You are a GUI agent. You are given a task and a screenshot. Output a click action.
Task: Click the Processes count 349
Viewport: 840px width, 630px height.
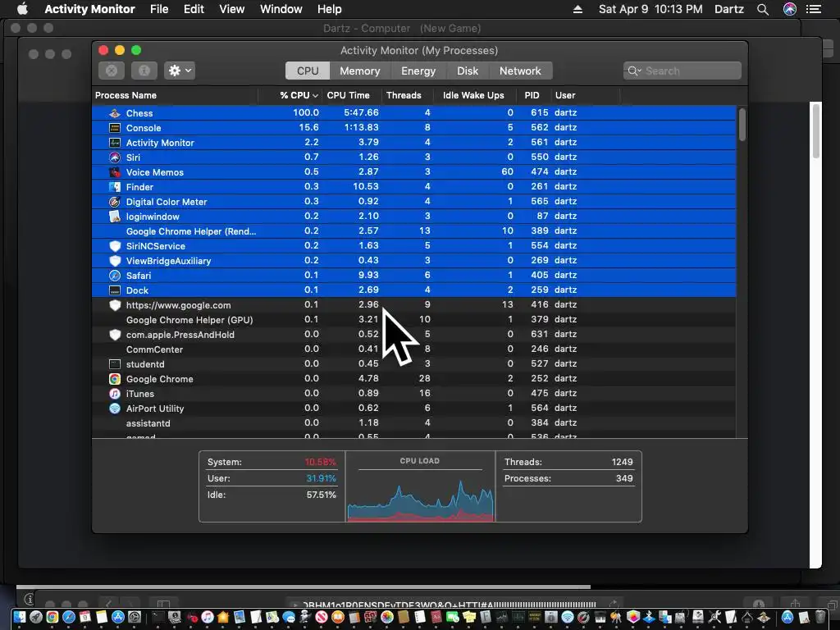pos(624,478)
